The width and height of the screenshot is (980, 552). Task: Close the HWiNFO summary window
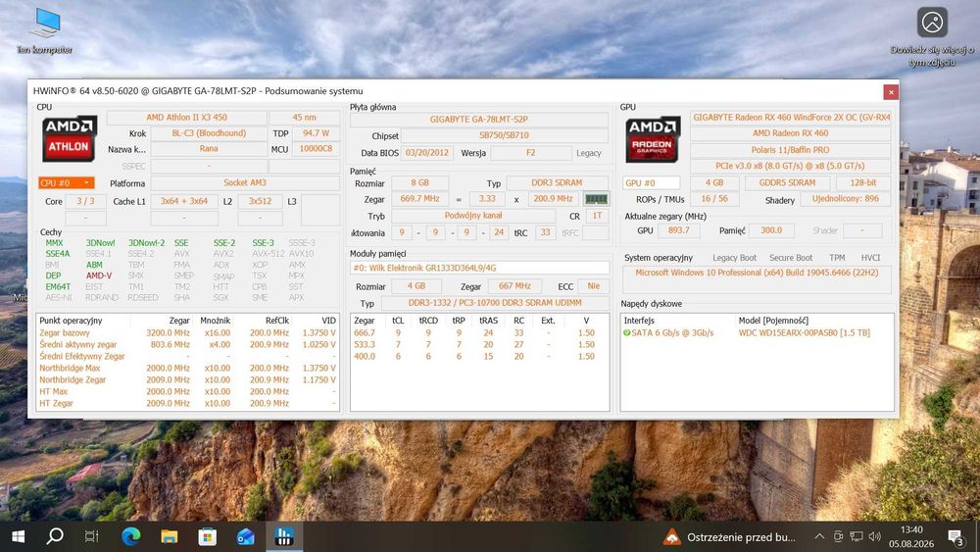click(x=891, y=92)
